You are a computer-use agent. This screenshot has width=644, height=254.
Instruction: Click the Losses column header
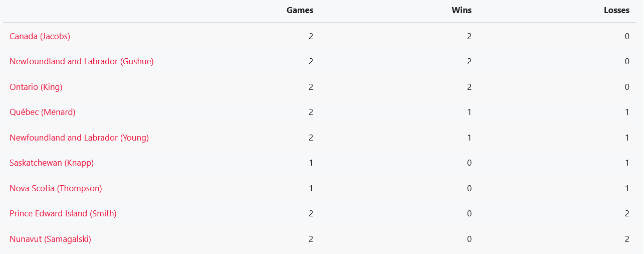(616, 10)
